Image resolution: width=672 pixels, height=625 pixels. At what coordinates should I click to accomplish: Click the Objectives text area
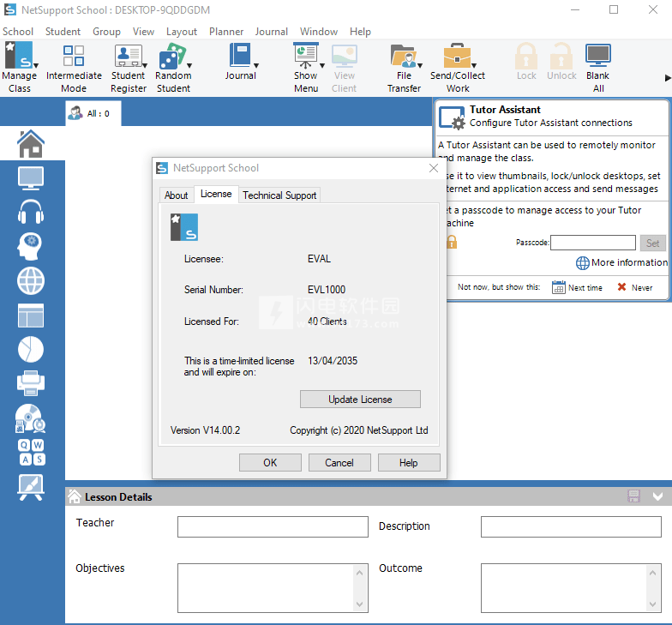[x=273, y=588]
